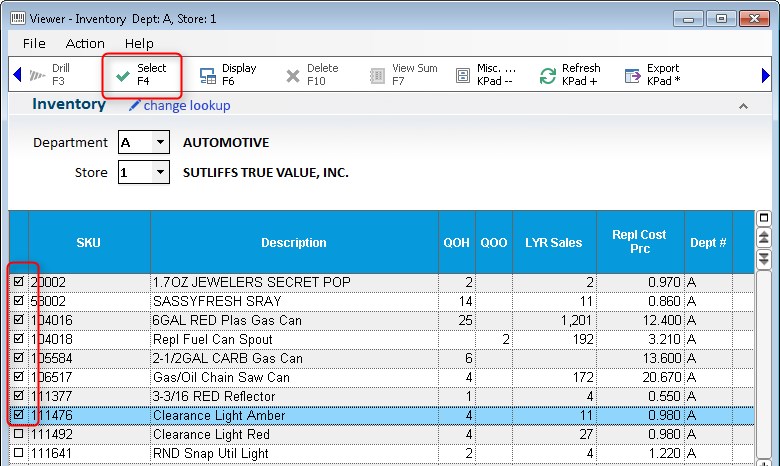This screenshot has height=466, width=780.
Task: Open the File menu
Action: coord(34,43)
